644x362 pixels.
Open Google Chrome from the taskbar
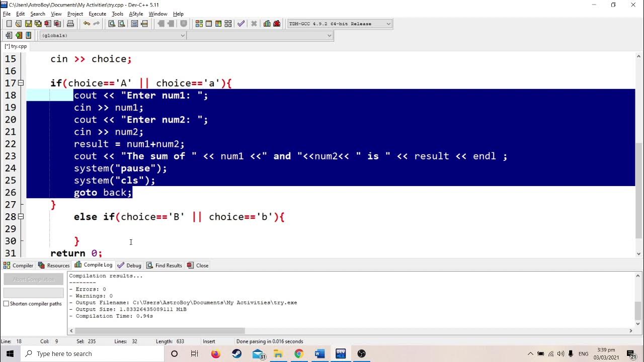coord(299,353)
